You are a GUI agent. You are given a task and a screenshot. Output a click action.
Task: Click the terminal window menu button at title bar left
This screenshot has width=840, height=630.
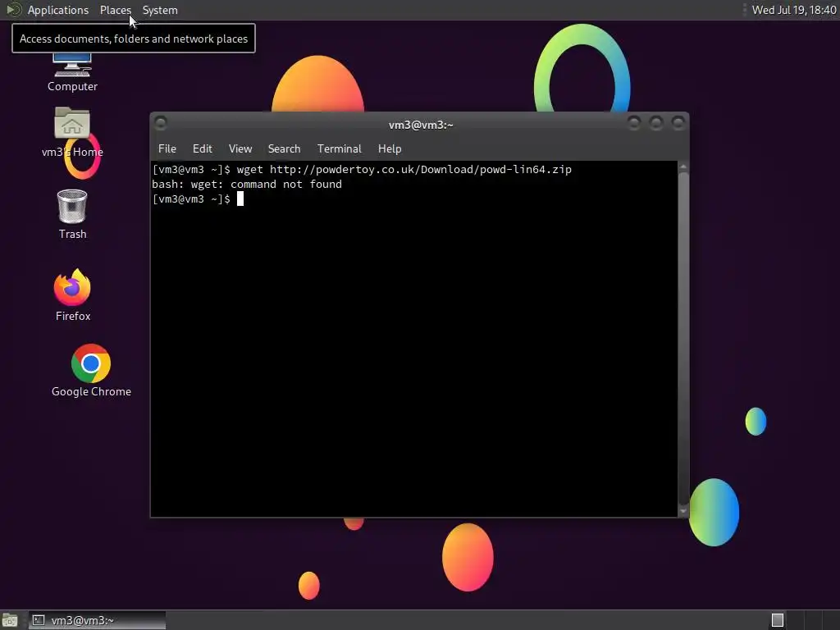[160, 123]
